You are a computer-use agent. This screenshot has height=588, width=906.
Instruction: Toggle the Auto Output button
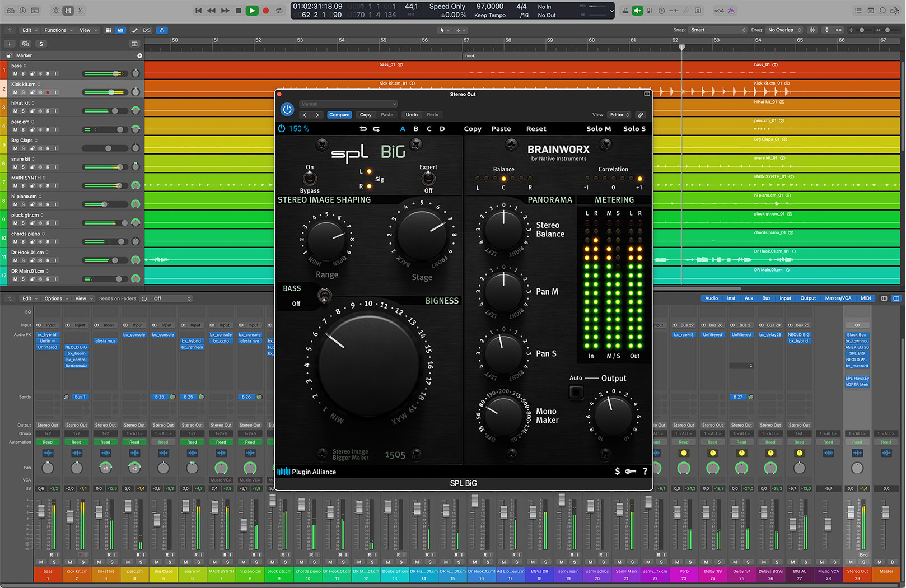coord(576,391)
